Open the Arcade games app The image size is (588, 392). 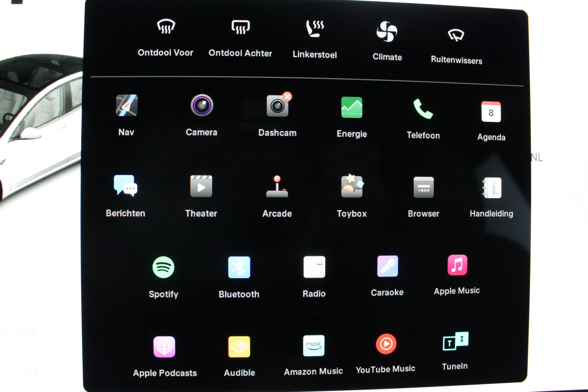(x=277, y=187)
